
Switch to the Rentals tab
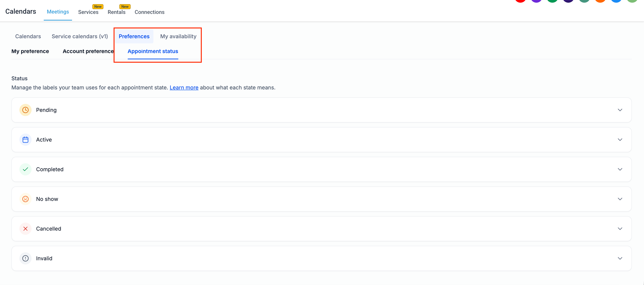[x=117, y=12]
